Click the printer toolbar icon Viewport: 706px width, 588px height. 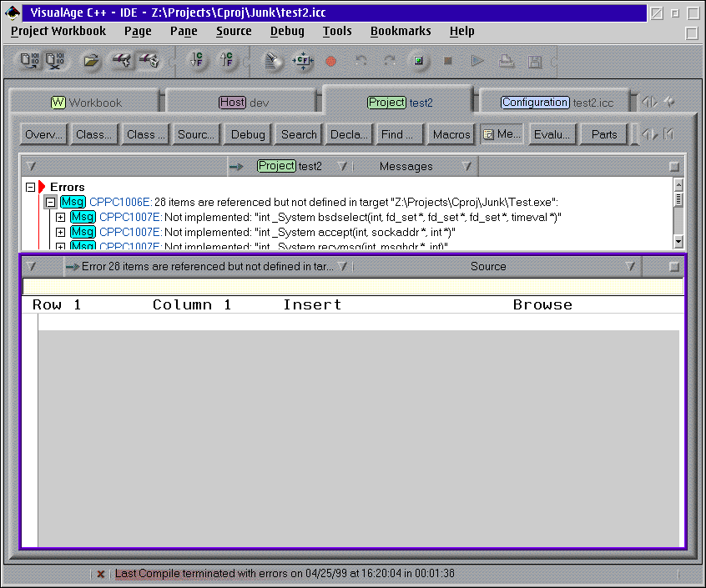(507, 61)
